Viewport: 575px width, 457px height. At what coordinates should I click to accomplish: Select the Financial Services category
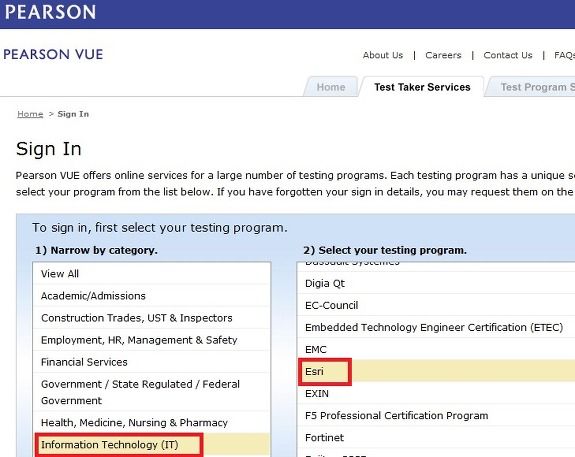coord(152,362)
